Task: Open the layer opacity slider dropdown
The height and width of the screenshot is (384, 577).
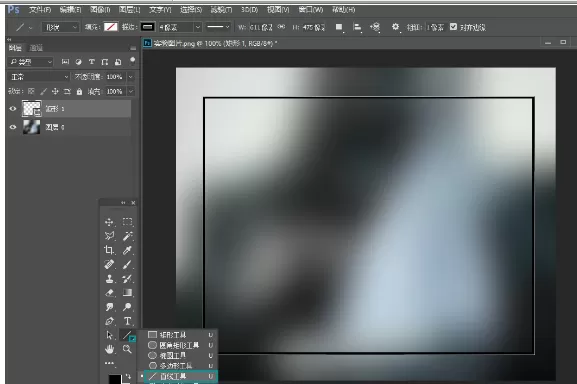Action: coord(131,77)
